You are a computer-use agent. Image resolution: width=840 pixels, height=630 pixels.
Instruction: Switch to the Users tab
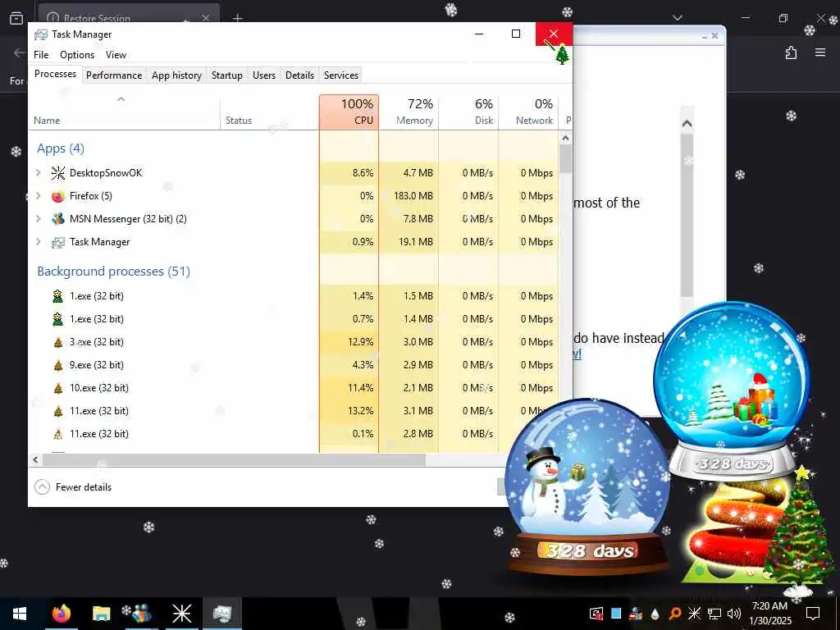click(264, 75)
